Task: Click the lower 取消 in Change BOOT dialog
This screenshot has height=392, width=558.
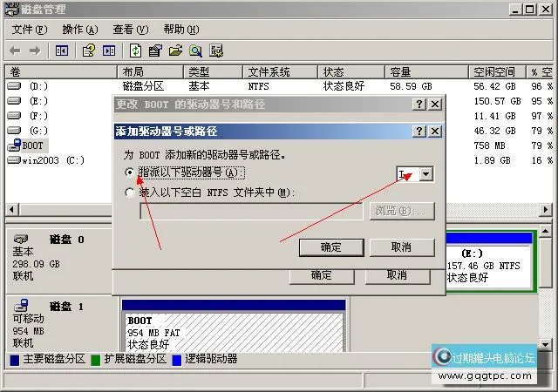Action: pyautogui.click(x=398, y=276)
